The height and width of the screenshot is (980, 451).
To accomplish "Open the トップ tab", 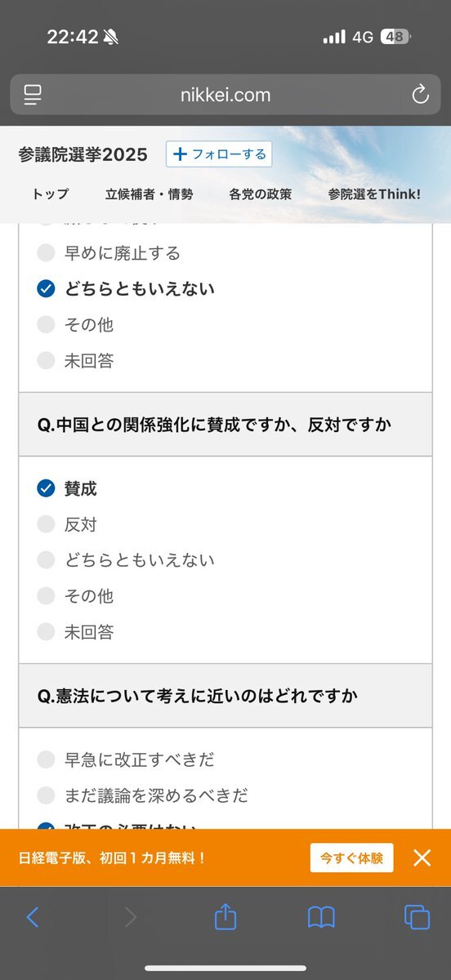I will tap(51, 194).
